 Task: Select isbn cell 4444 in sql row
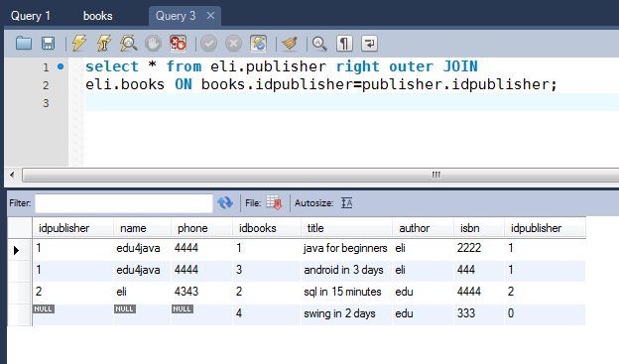[x=479, y=293]
